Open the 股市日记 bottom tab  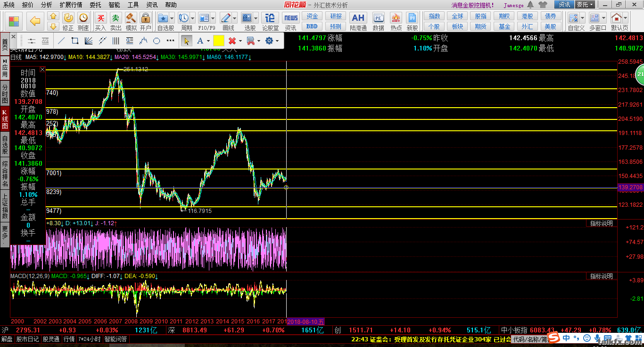coord(28,339)
